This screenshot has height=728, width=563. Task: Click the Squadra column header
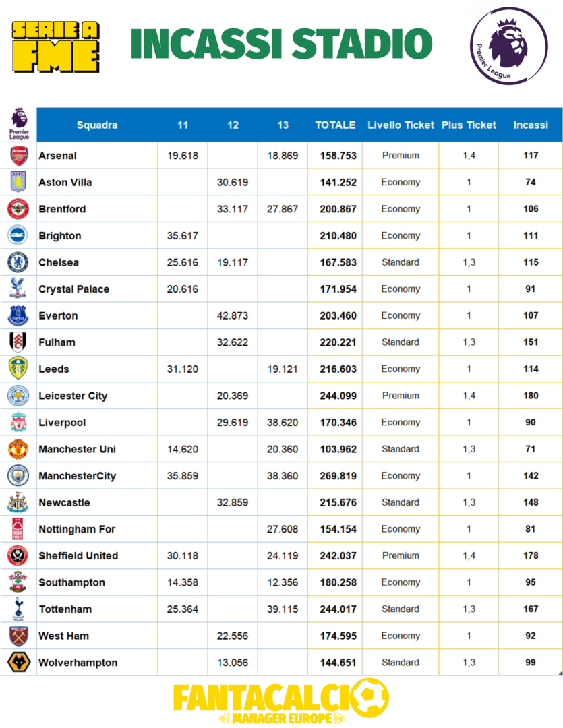(97, 125)
